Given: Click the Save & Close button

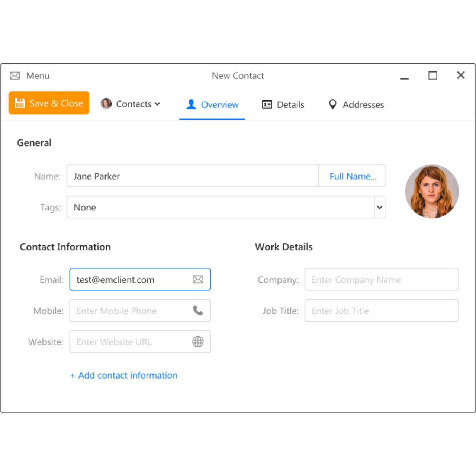Looking at the screenshot, I should point(49,103).
